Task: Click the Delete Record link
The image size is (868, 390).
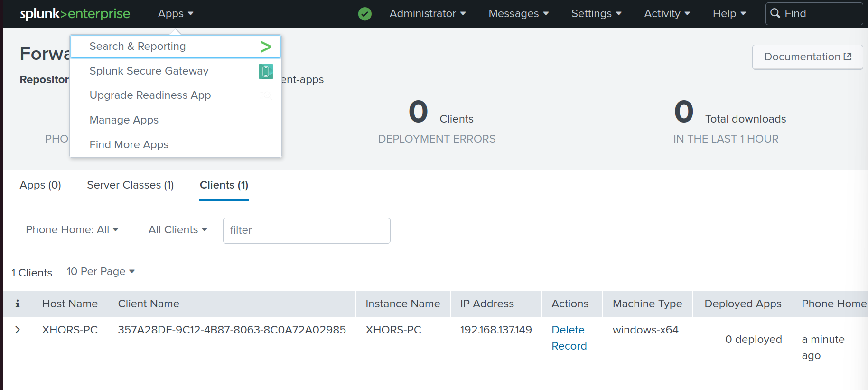Action: pos(569,338)
